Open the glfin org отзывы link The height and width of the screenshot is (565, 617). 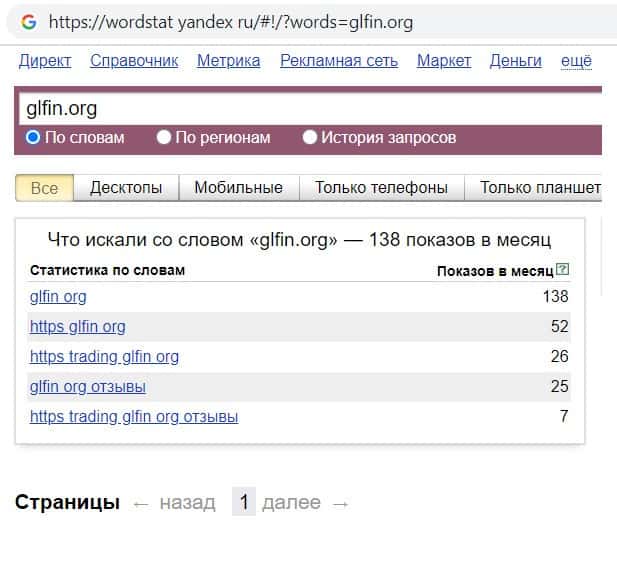click(88, 386)
